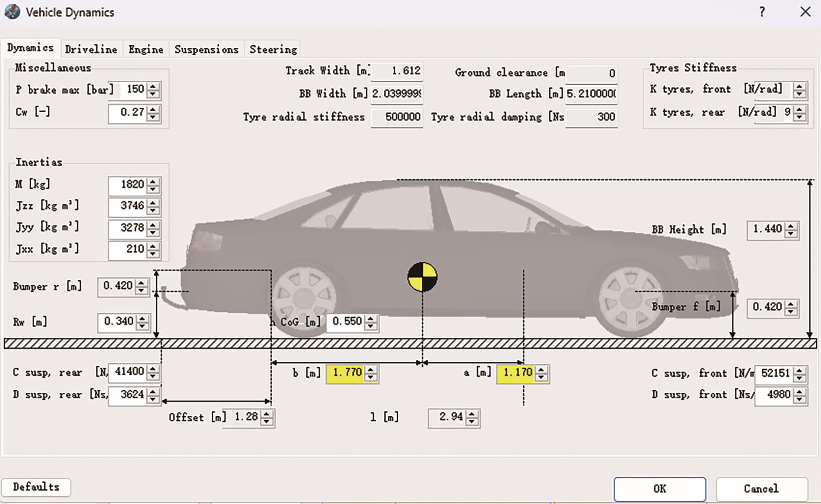Decrease the Cw drag coefficient
The height and width of the screenshot is (504, 821).
pos(152,117)
